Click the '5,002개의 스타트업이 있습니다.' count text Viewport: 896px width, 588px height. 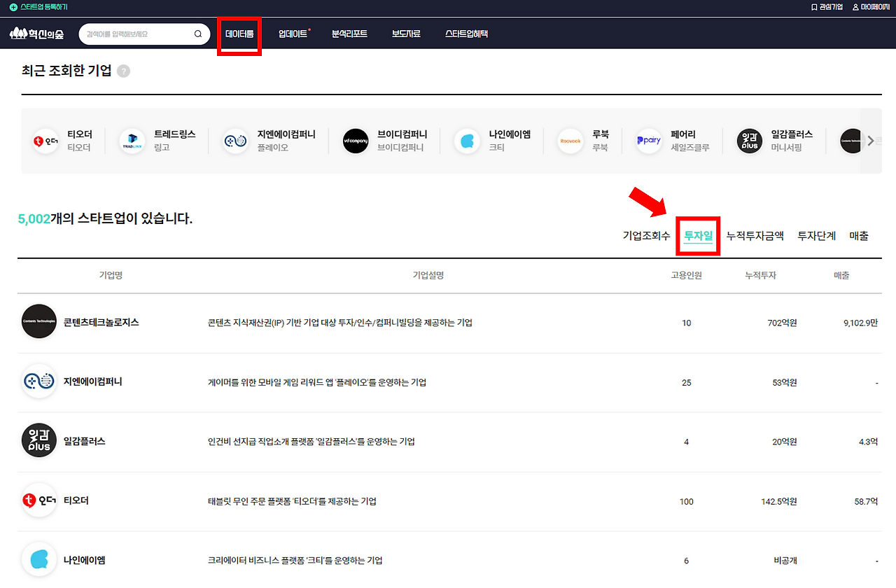tap(105, 219)
